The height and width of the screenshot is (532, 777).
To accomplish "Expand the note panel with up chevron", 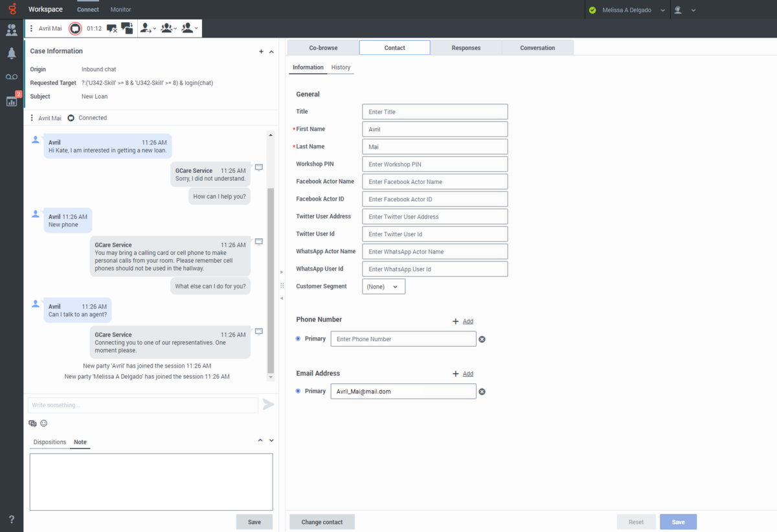I will point(260,440).
